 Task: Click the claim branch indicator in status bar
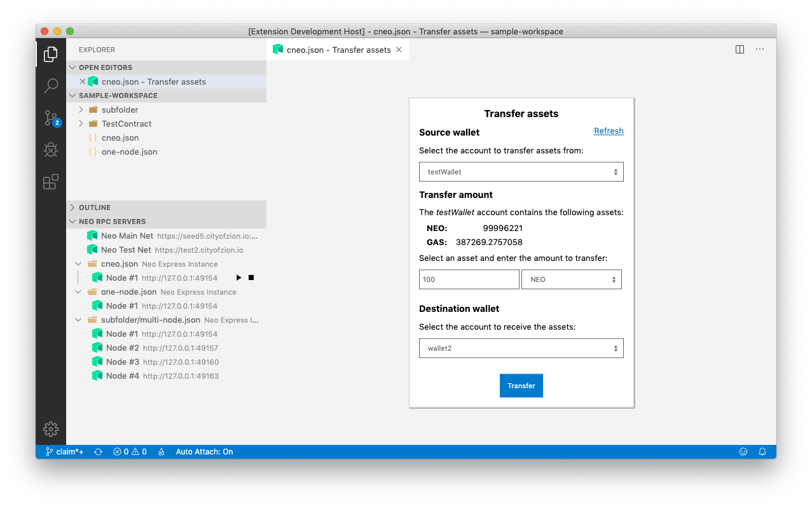point(65,452)
